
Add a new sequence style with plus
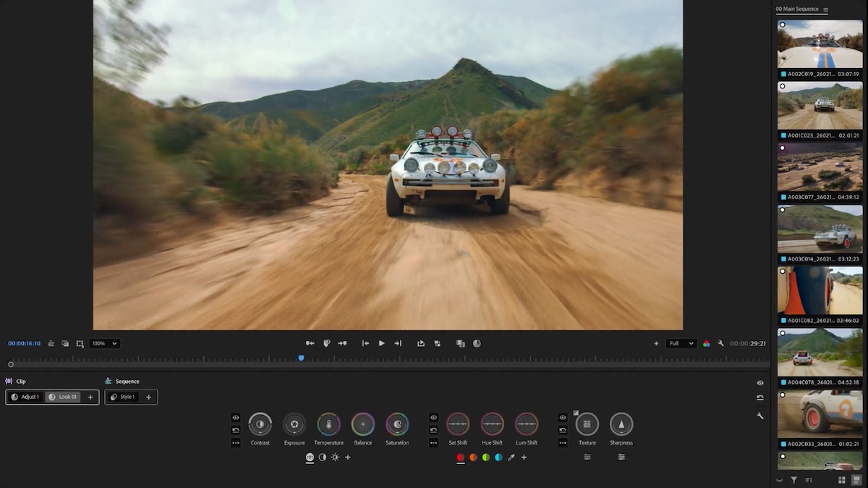pos(148,397)
